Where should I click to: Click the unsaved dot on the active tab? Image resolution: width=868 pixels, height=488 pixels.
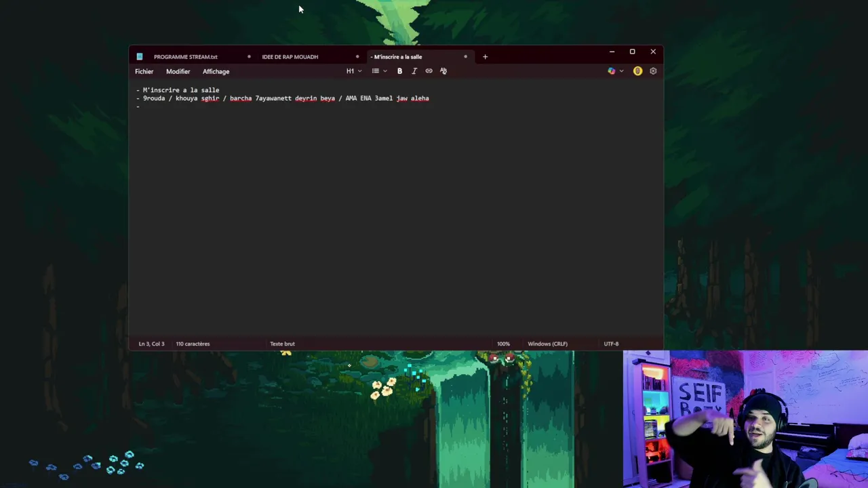click(x=465, y=57)
